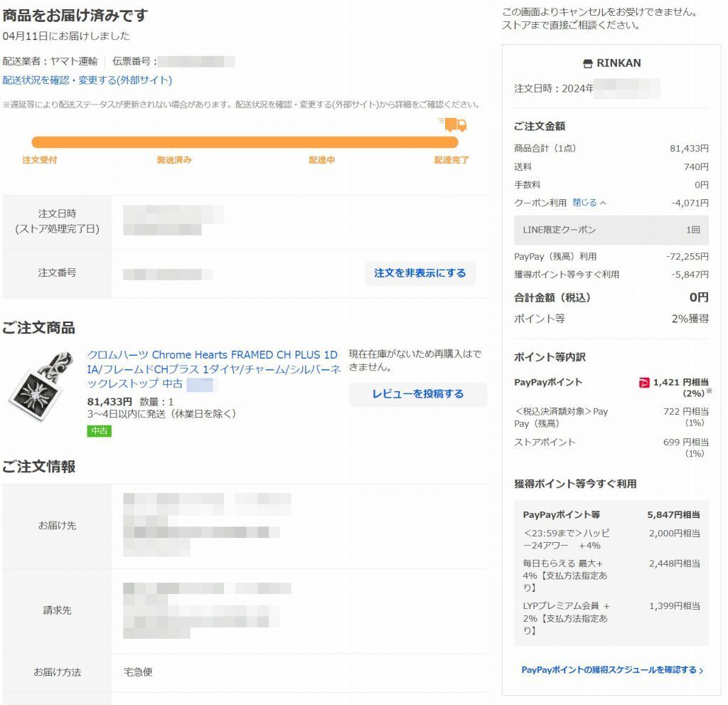Open the Chrome Hearts pendant product thumbnail
728x705 pixels.
coord(41,386)
